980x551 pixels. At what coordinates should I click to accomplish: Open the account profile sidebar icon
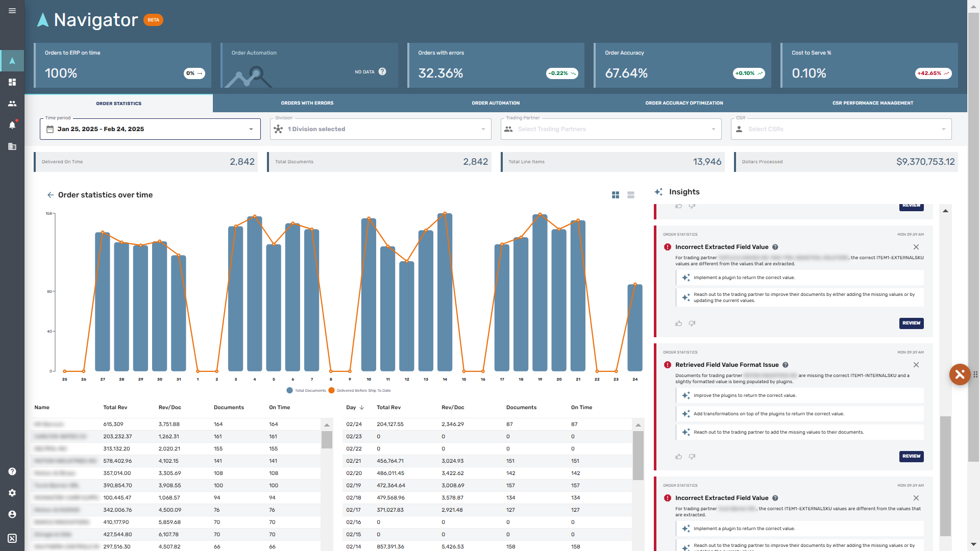[12, 514]
